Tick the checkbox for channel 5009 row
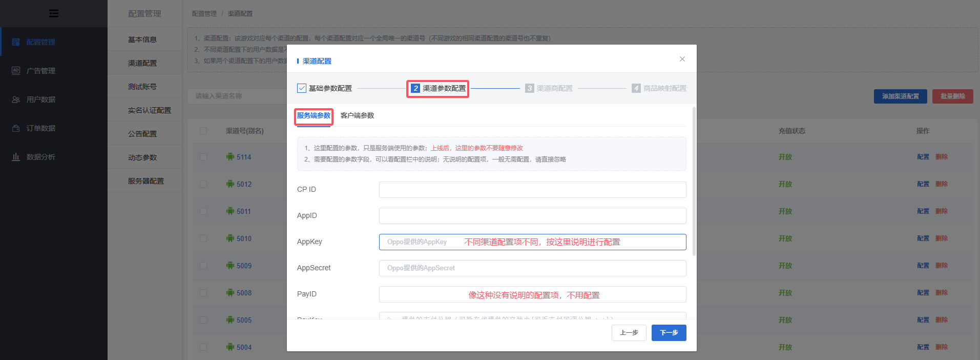 [x=203, y=266]
